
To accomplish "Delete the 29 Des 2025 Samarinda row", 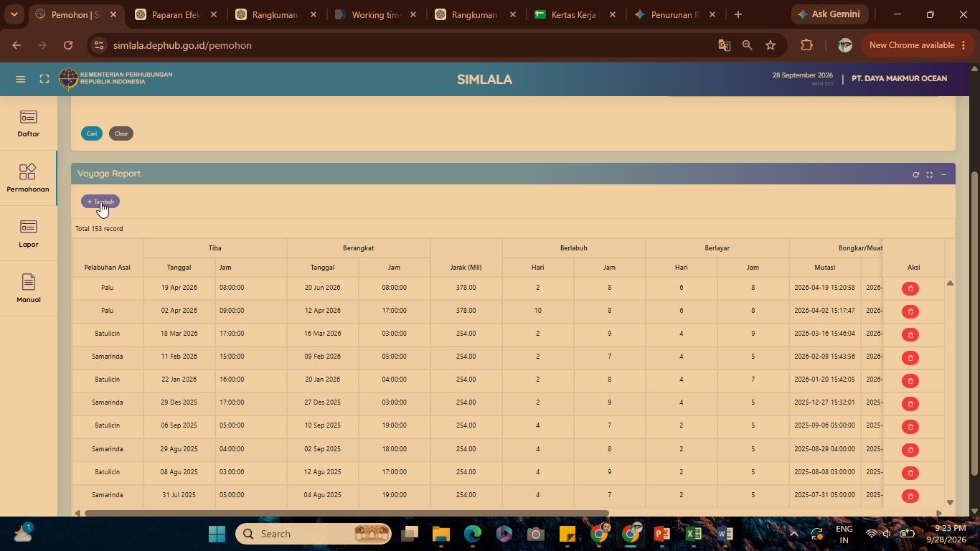I will point(910,403).
